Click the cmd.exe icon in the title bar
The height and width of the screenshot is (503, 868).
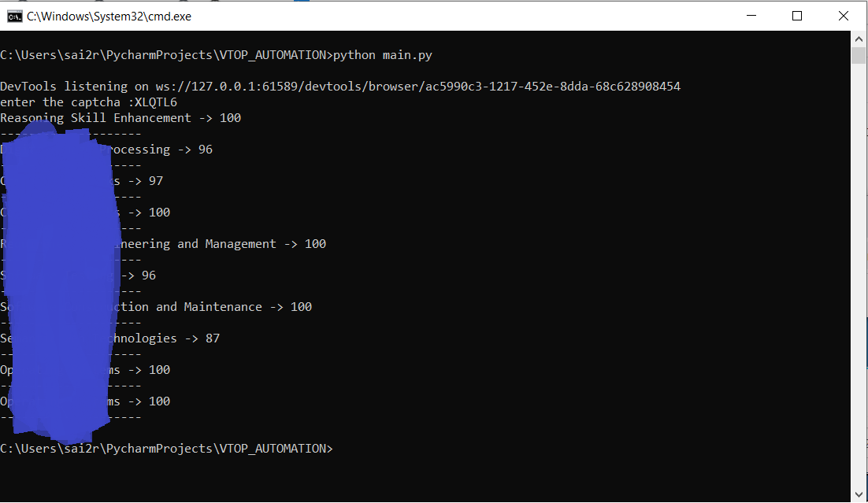coord(16,16)
